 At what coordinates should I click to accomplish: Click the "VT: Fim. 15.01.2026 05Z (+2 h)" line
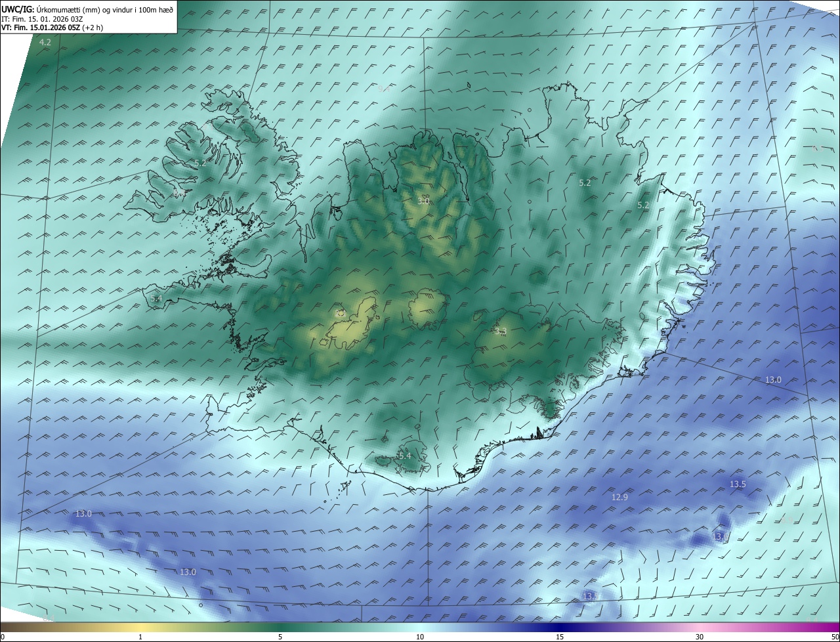point(52,28)
